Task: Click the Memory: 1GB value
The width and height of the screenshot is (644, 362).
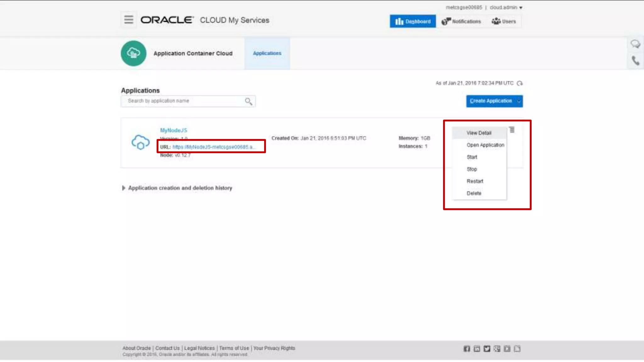Action: pyautogui.click(x=414, y=138)
